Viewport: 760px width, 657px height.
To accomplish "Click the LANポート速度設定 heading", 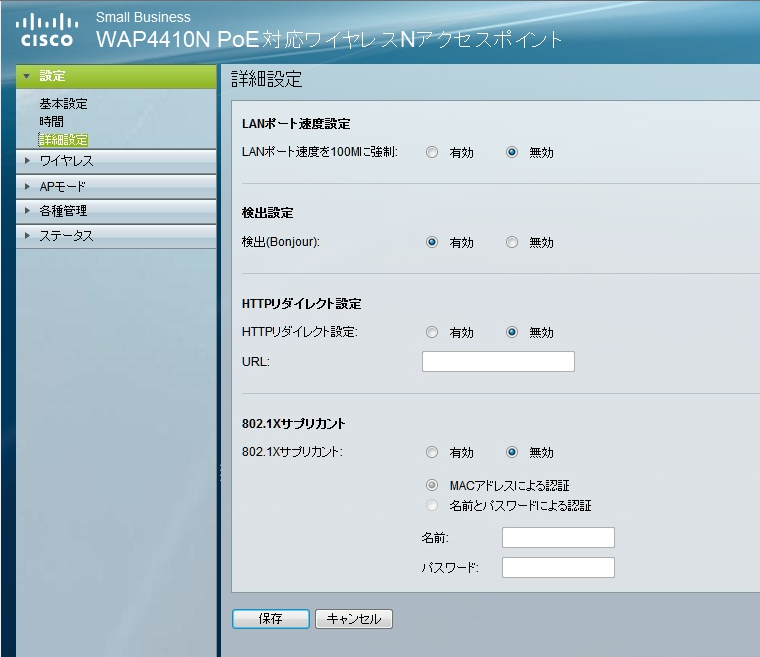I will [296, 124].
